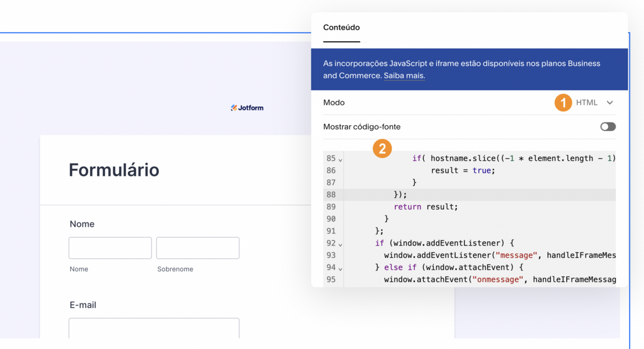Image resolution: width=644 pixels, height=349 pixels.
Task: Select the E-mail input field
Action: (x=153, y=328)
